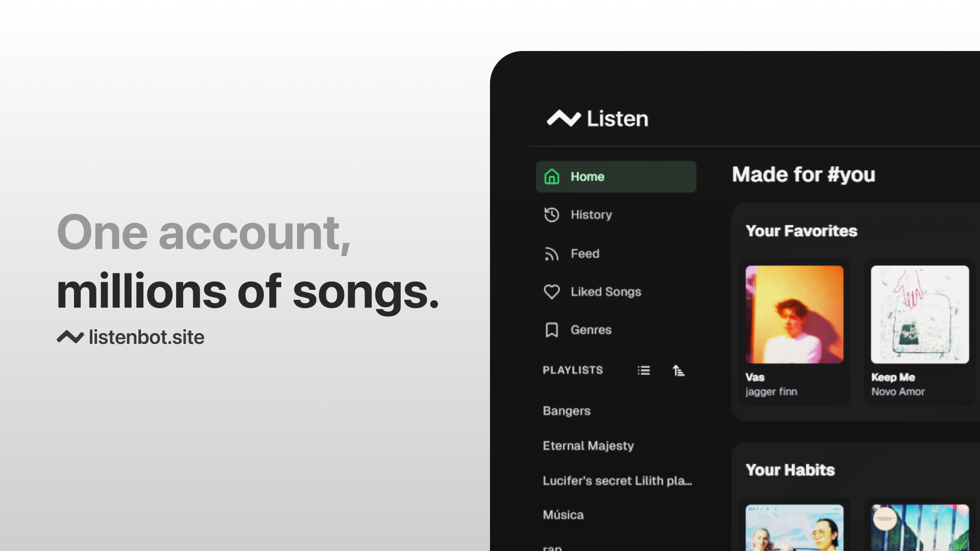Open the History menu item

pos(591,215)
